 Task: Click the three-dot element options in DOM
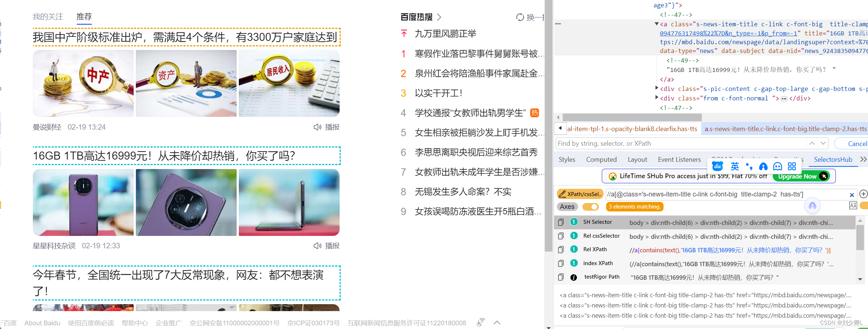[558, 24]
